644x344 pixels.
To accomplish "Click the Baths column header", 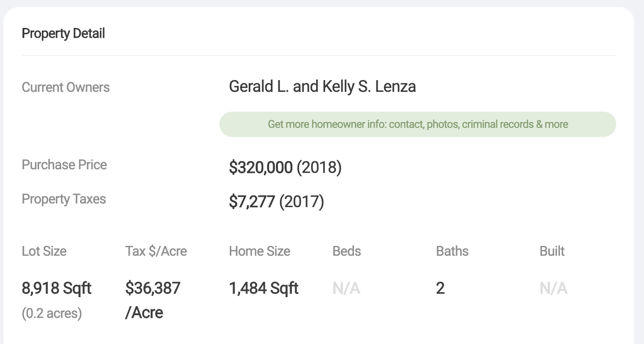I will (x=452, y=251).
